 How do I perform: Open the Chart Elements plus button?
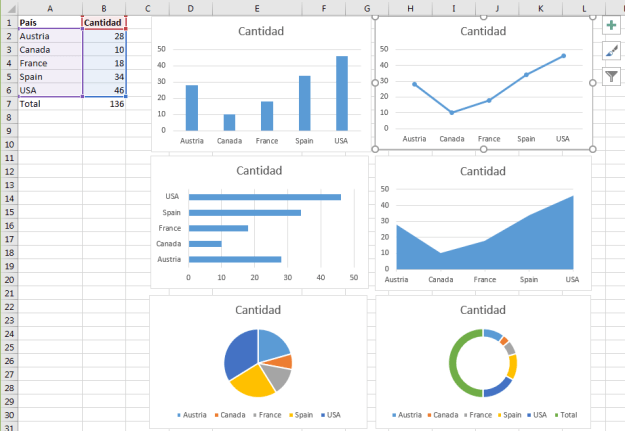click(611, 26)
